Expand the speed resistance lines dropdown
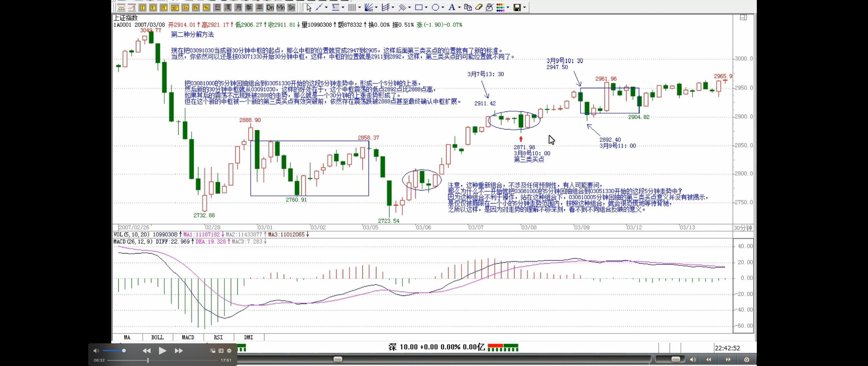This screenshot has height=366, width=868. pos(393,7)
